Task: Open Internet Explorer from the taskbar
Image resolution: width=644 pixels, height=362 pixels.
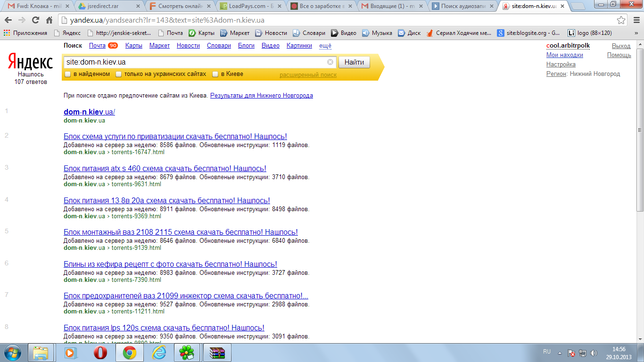Action: 159,353
